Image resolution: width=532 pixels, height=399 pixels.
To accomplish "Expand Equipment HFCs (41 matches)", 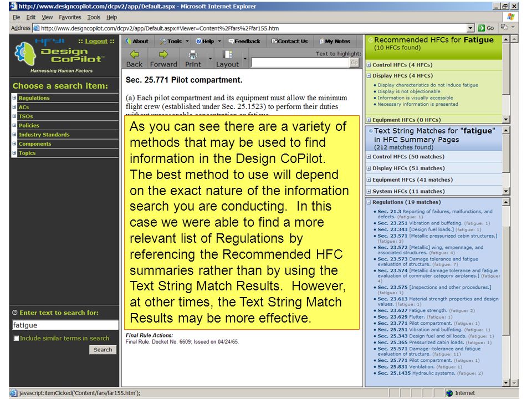I will click(369, 180).
